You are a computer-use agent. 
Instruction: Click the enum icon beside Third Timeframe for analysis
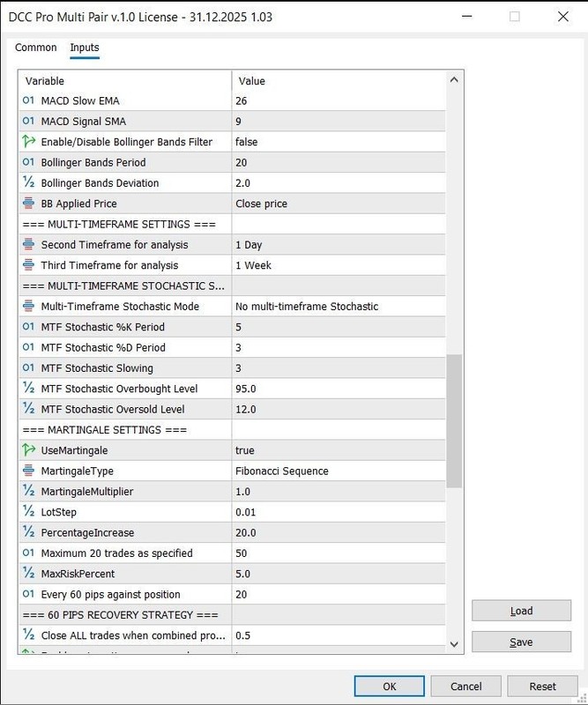28,265
